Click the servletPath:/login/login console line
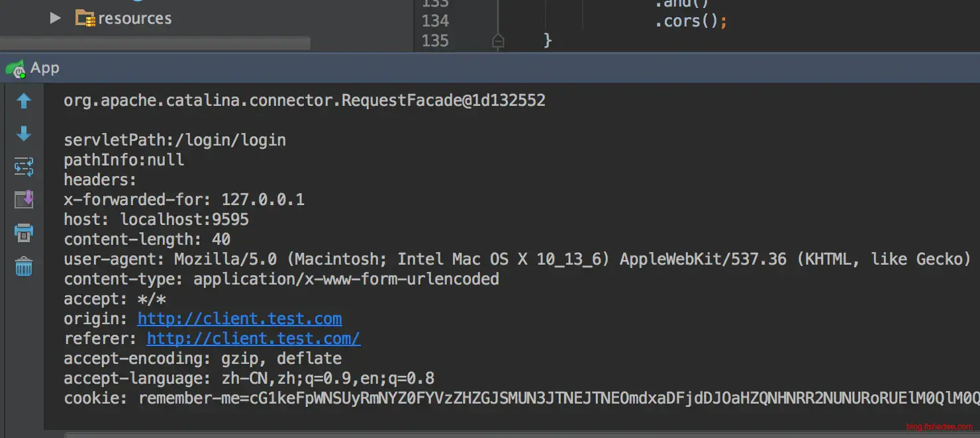The height and width of the screenshot is (438, 980). (175, 140)
